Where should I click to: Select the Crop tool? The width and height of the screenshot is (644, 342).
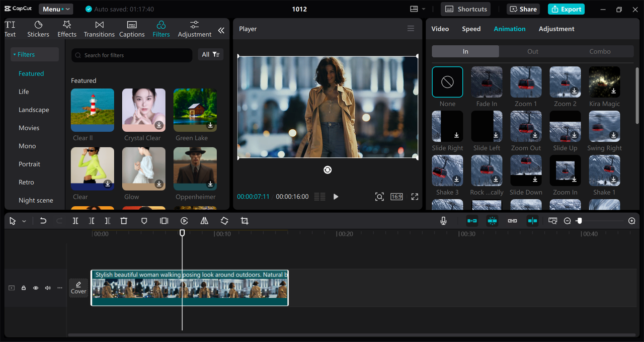click(245, 221)
